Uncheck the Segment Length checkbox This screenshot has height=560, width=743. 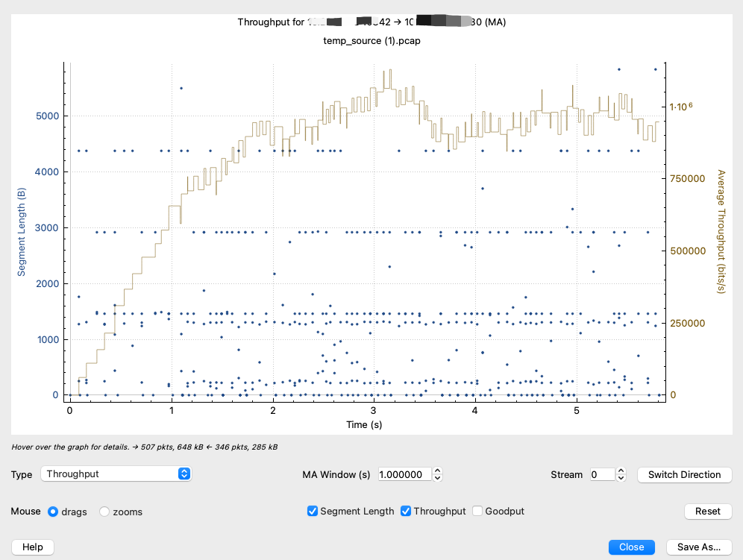313,511
